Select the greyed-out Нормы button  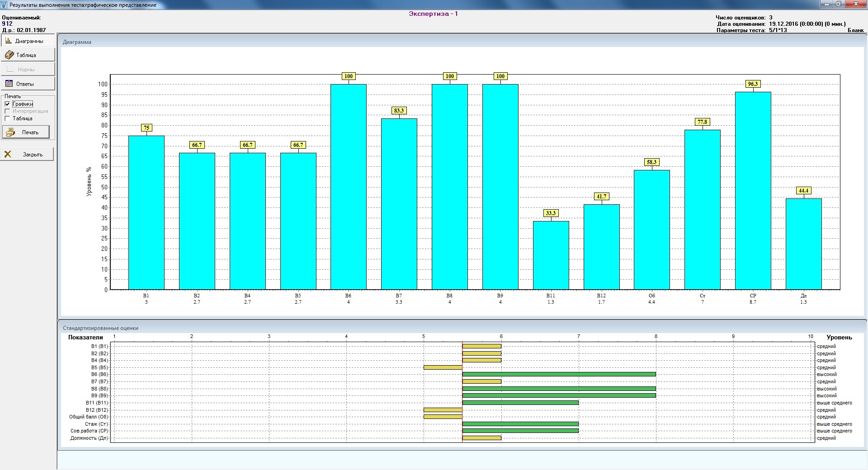coord(28,70)
